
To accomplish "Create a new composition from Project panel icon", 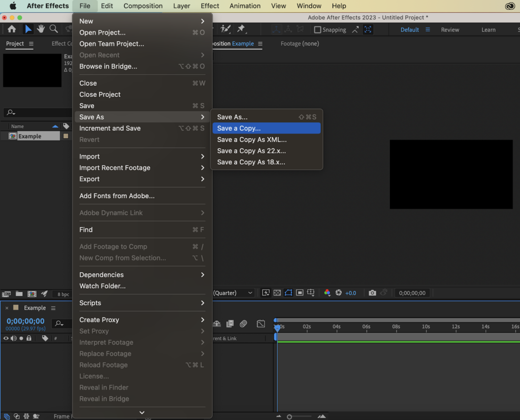I will tap(32, 294).
